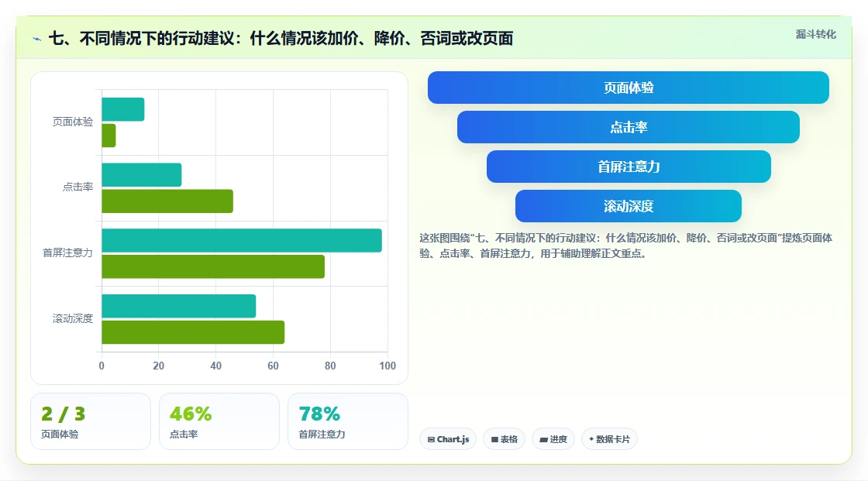The width and height of the screenshot is (868, 481).
Task: Click the 表格 tag chip
Action: click(x=505, y=439)
